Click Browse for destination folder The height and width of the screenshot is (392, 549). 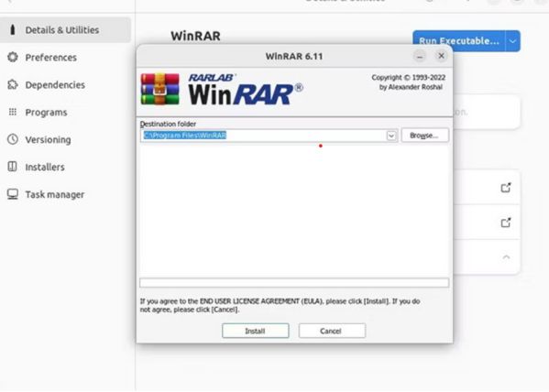pos(424,136)
